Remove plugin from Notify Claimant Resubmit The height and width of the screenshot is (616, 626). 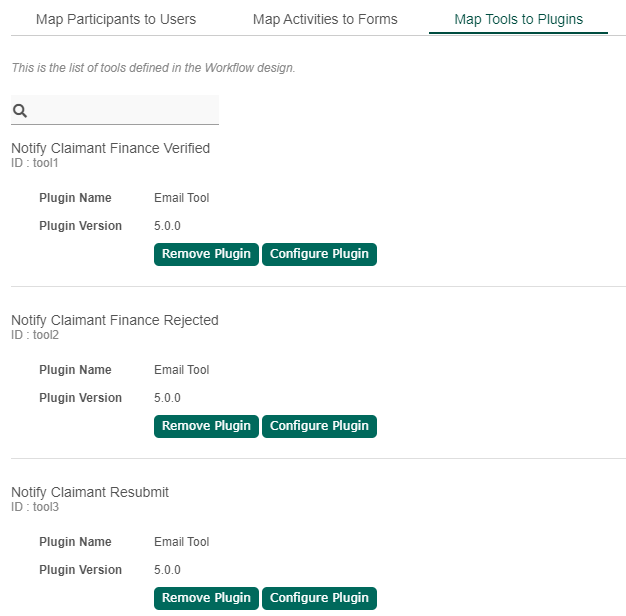pyautogui.click(x=206, y=598)
